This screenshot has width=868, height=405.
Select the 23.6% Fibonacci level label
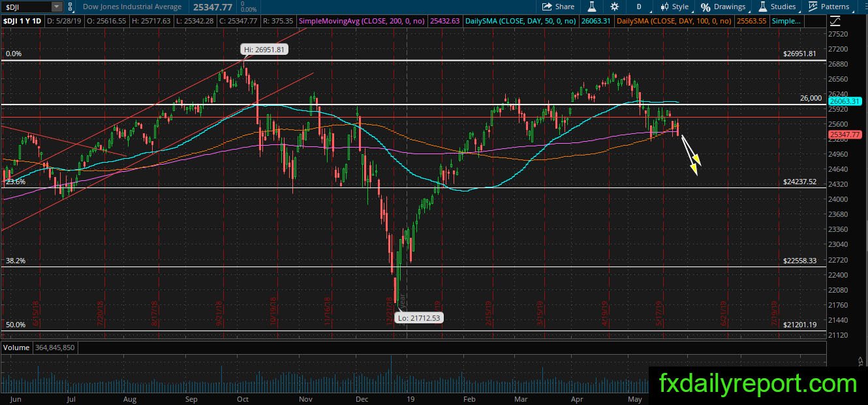pos(15,182)
